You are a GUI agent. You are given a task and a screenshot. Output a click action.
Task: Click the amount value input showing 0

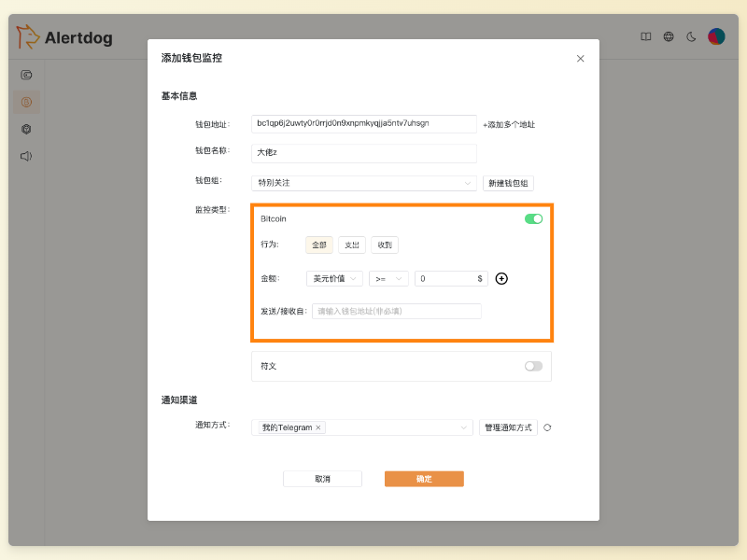tap(451, 278)
